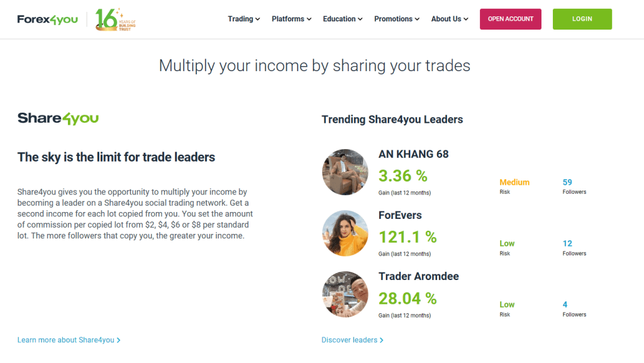The width and height of the screenshot is (644, 363).
Task: Click the 16 years anniversary badge
Action: point(115,20)
